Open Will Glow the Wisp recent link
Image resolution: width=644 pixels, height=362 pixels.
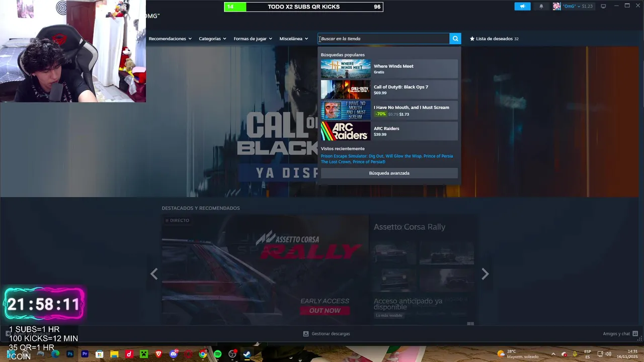404,156
